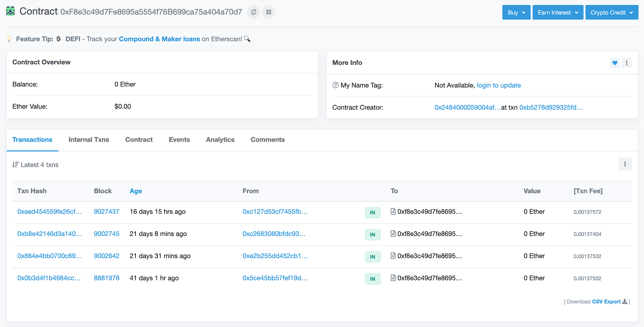
Task: Open block 9027437
Action: [x=107, y=212]
